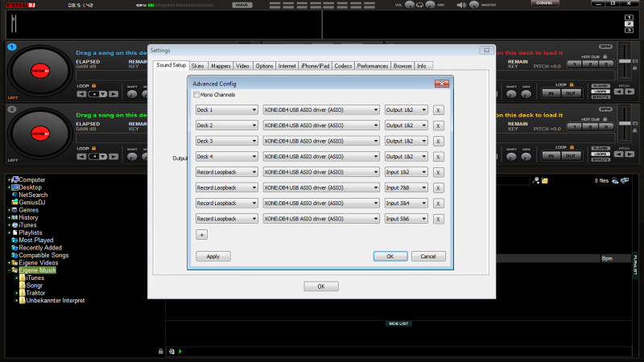Delete the Record Loopback Input 1&2 row
The image size is (644, 362).
pos(438,172)
